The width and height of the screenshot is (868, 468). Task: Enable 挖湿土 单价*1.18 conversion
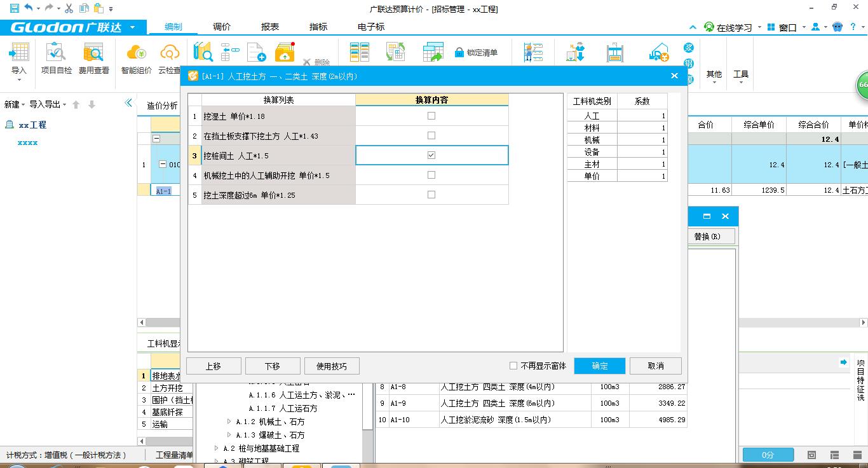431,116
